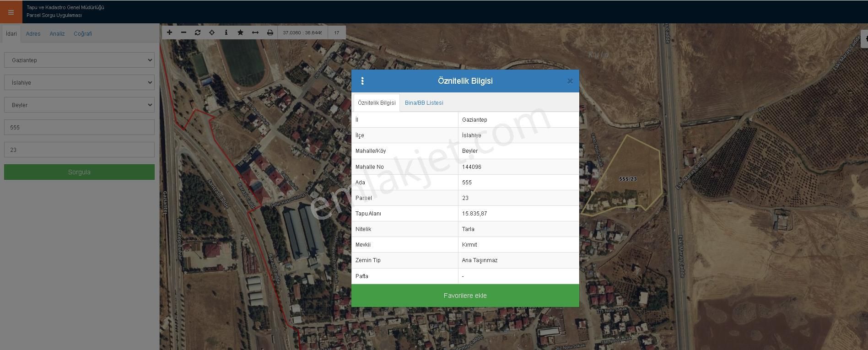
Task: Select the info query tool
Action: pyautogui.click(x=226, y=32)
